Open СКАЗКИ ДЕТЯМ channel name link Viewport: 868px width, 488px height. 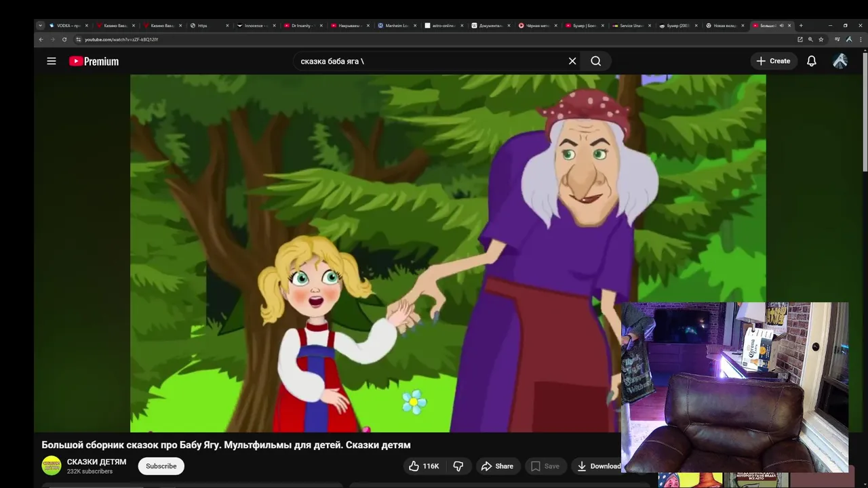(96, 462)
